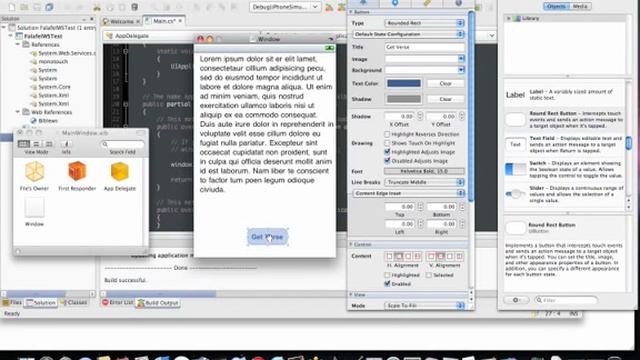Pick the gray Shadow color swatch

tap(404, 99)
